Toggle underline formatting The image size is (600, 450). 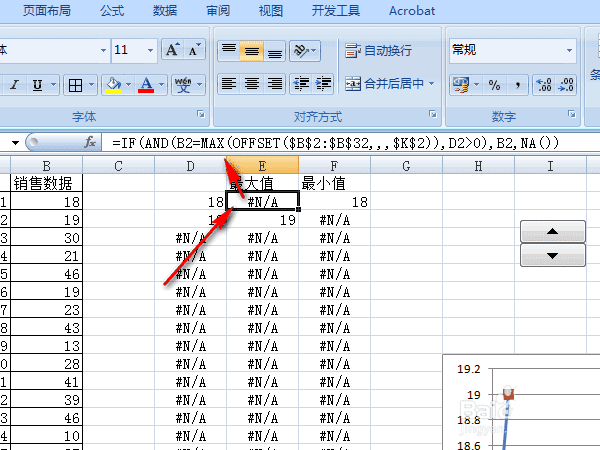[38, 85]
